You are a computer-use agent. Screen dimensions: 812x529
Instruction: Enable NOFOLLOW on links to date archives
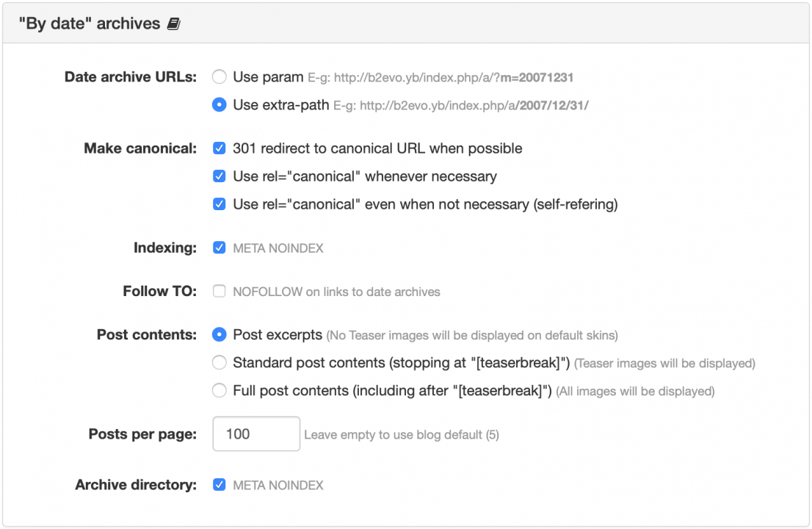click(x=219, y=291)
